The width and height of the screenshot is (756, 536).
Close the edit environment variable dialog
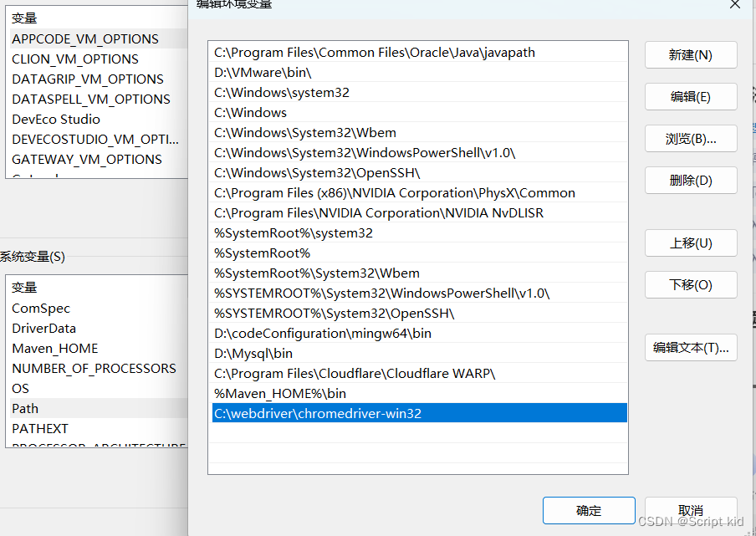735,4
